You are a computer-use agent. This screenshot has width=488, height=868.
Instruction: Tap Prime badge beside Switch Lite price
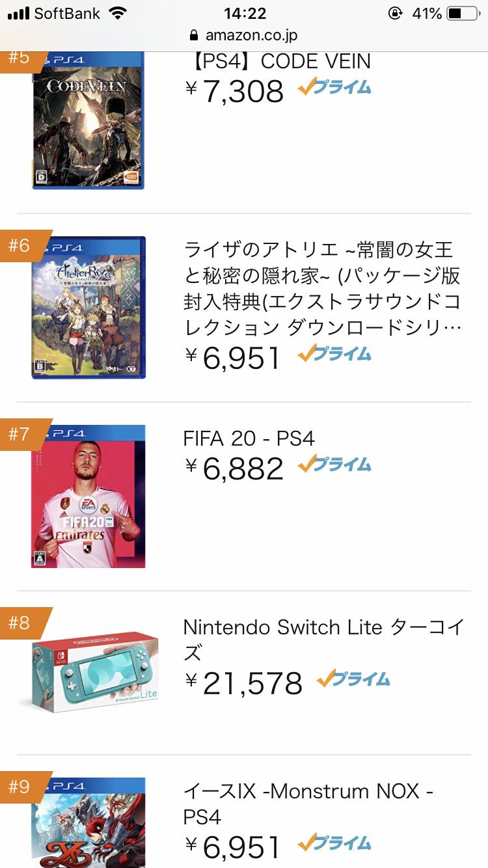353,679
